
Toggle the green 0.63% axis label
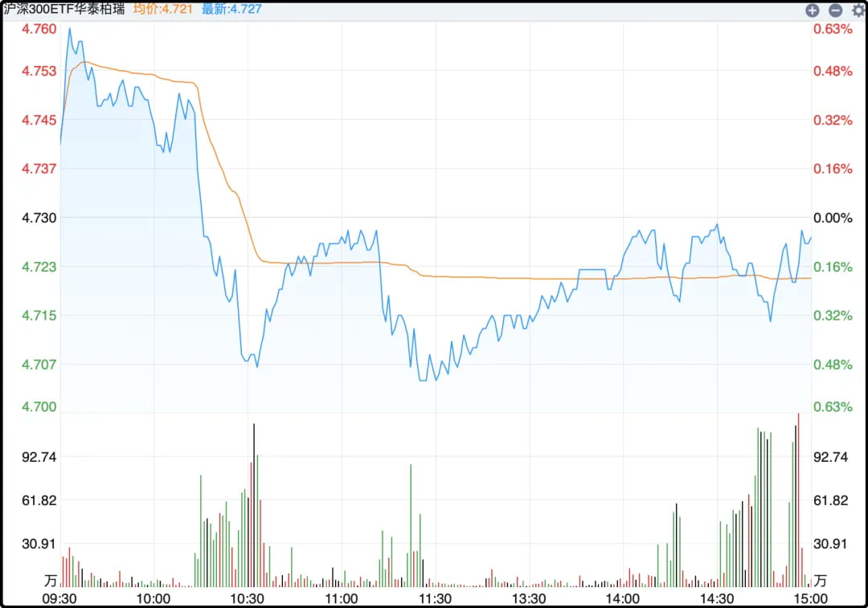coord(831,406)
